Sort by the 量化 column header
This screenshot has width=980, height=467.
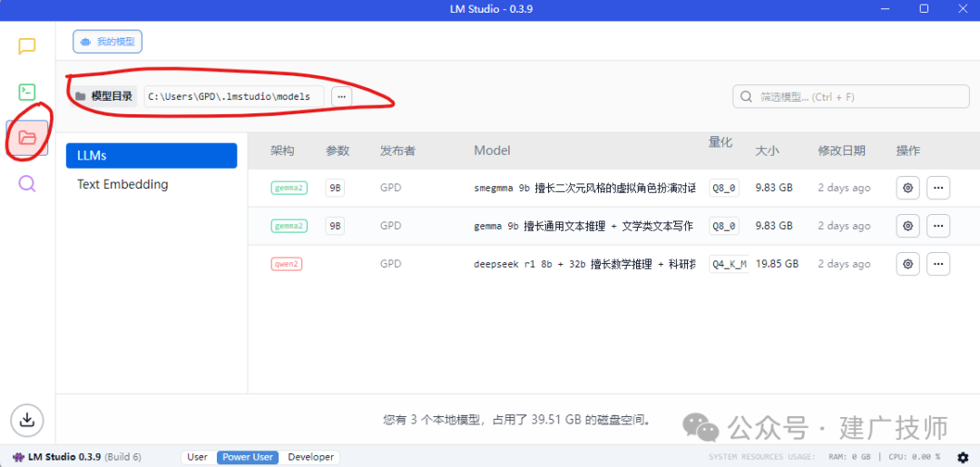pos(720,141)
